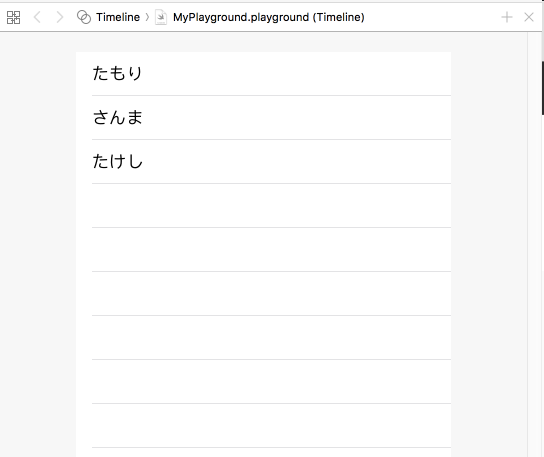
Task: Go forward with the right chevron
Action: click(60, 17)
